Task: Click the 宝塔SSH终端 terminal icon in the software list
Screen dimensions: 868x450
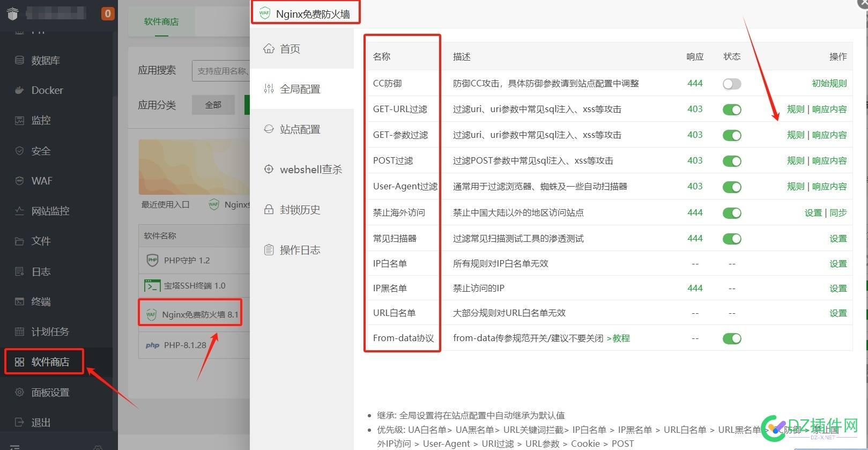Action: coord(152,285)
